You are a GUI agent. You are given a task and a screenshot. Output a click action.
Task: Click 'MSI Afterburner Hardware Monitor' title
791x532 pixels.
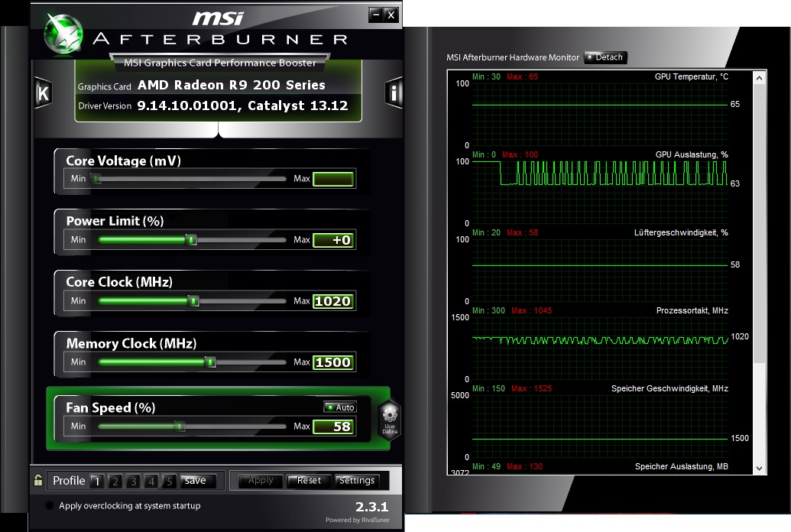[513, 57]
